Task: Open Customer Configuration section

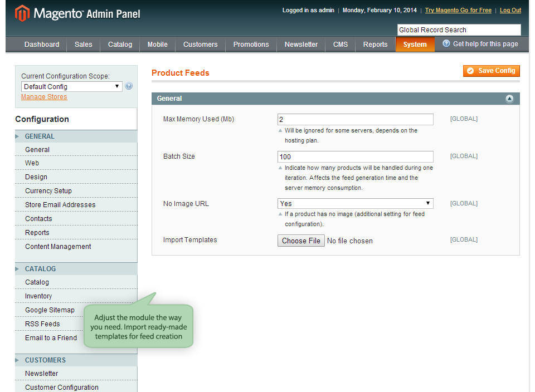Action: click(76, 388)
